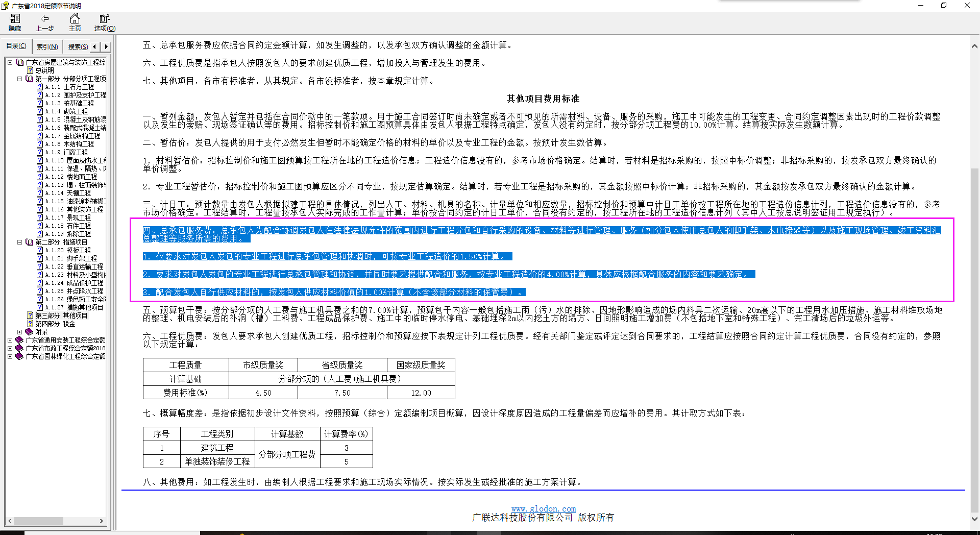
Task: Click the 上一步 (Back) arrow icon
Action: click(44, 19)
